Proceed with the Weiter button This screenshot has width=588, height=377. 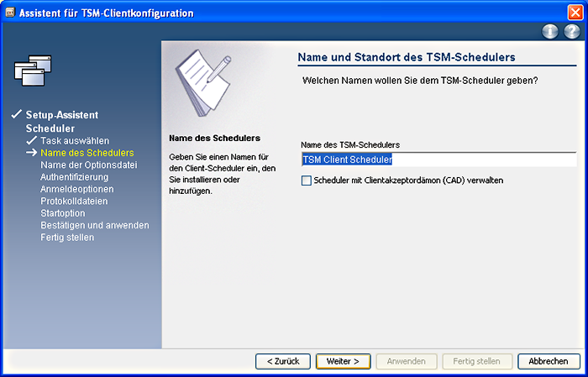(343, 361)
